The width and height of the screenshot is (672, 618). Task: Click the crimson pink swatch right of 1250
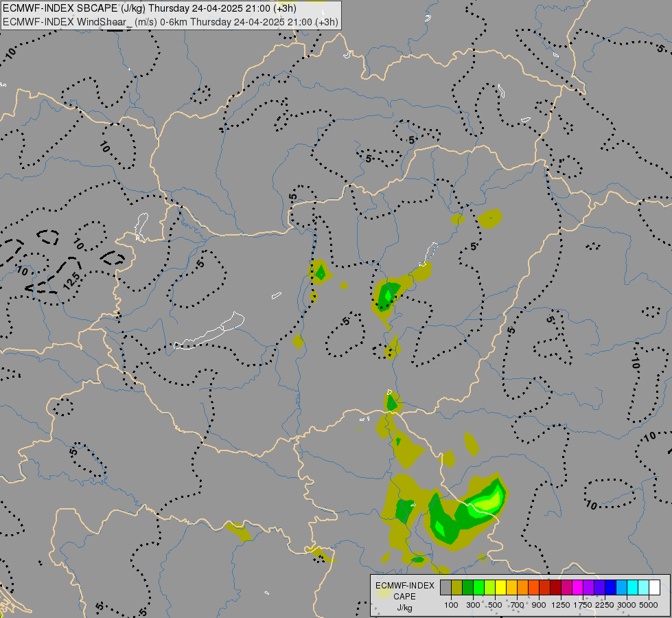coord(567,588)
